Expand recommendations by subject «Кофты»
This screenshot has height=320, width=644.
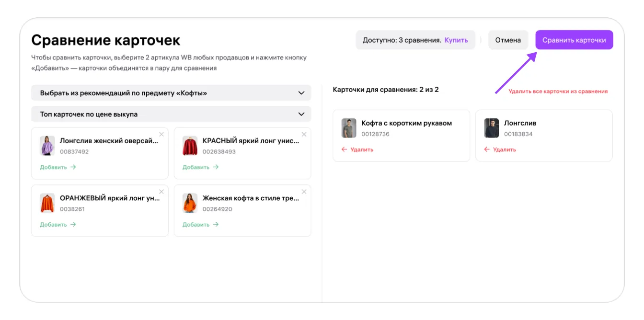[x=171, y=93]
